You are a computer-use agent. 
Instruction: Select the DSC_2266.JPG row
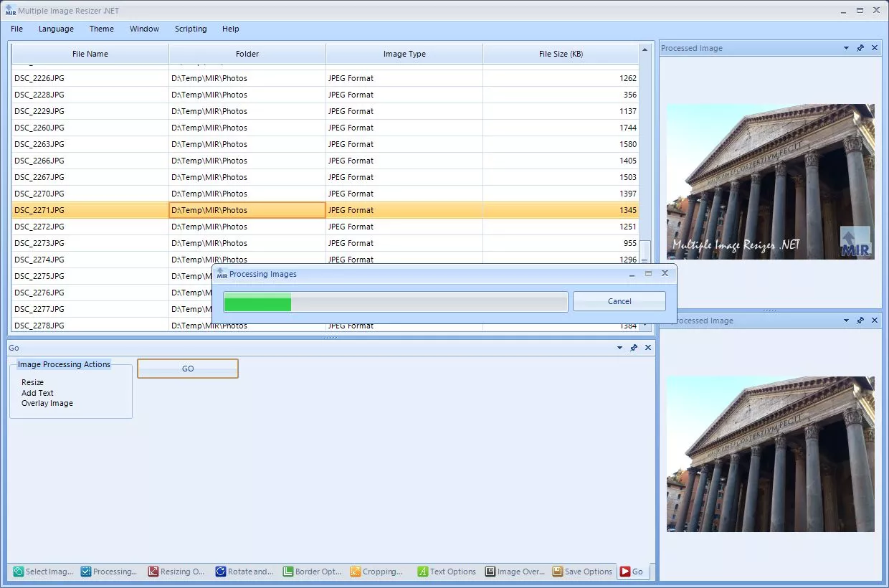click(x=325, y=161)
